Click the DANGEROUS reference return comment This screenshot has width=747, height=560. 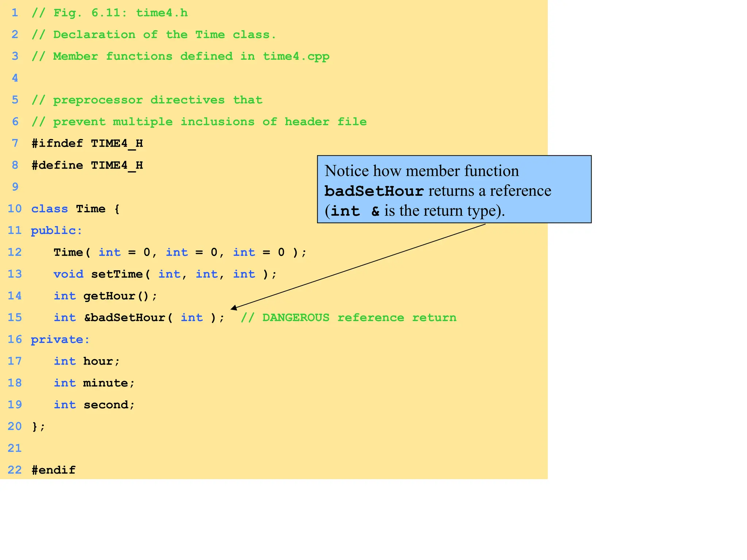[348, 318]
